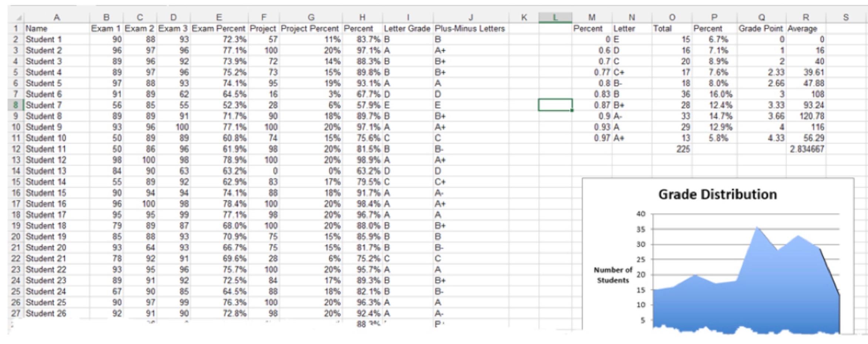868x344 pixels.
Task: Click the Letter Grade header cell
Action: (x=407, y=28)
